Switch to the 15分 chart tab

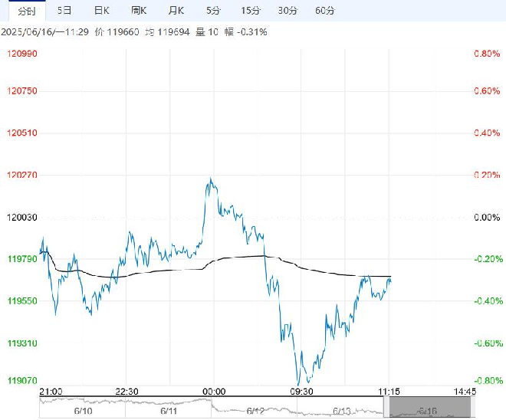(251, 11)
